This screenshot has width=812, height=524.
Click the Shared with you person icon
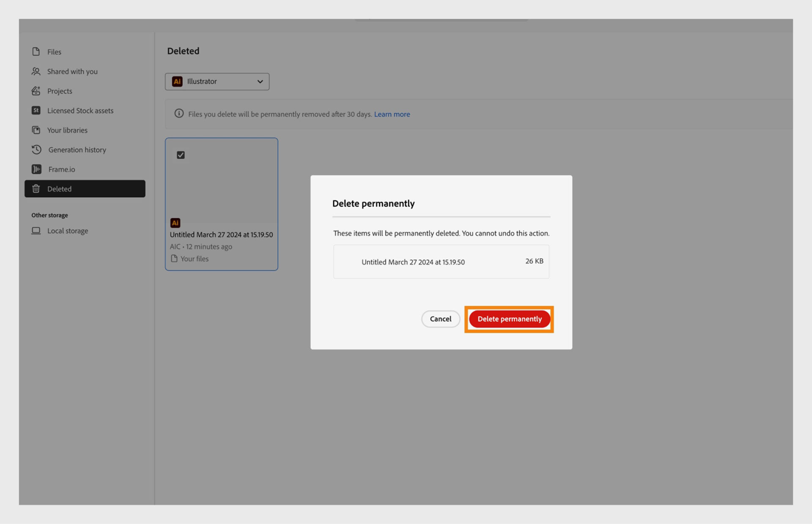36,71
